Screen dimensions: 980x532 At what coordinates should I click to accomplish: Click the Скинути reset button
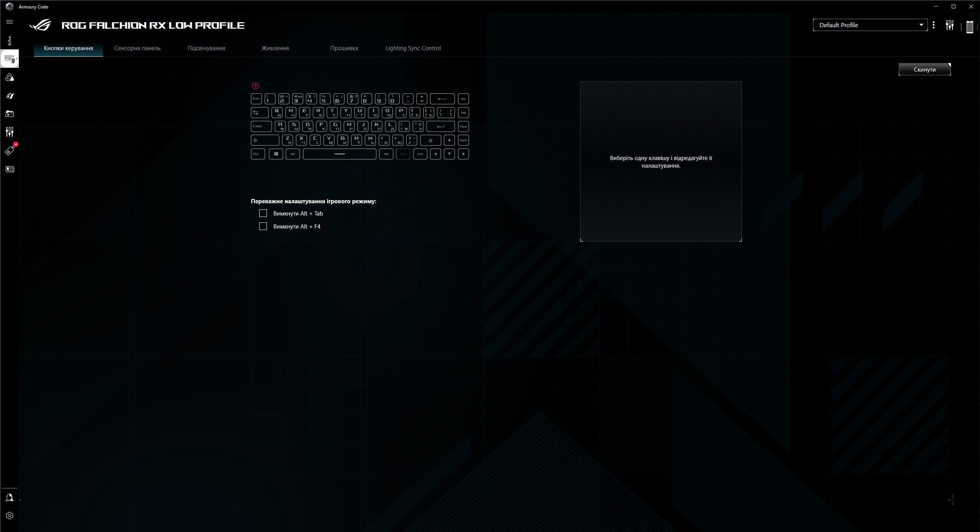click(x=925, y=69)
